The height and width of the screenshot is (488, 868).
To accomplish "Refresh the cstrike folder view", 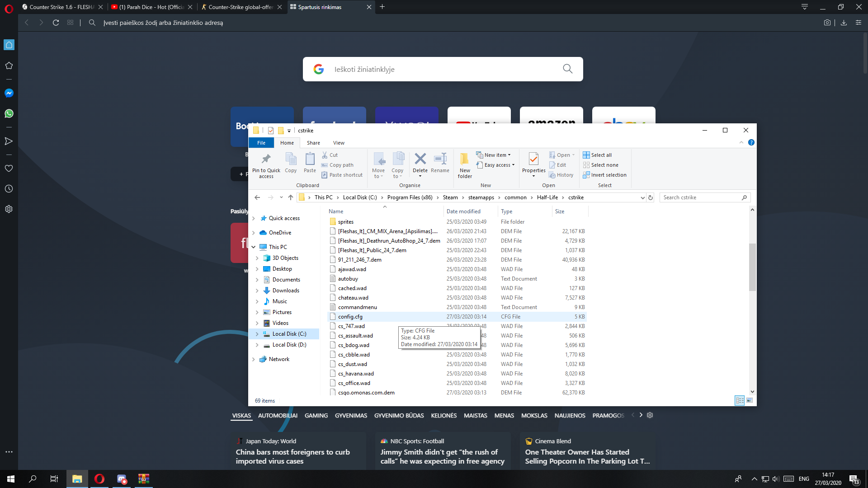I will pyautogui.click(x=651, y=197).
